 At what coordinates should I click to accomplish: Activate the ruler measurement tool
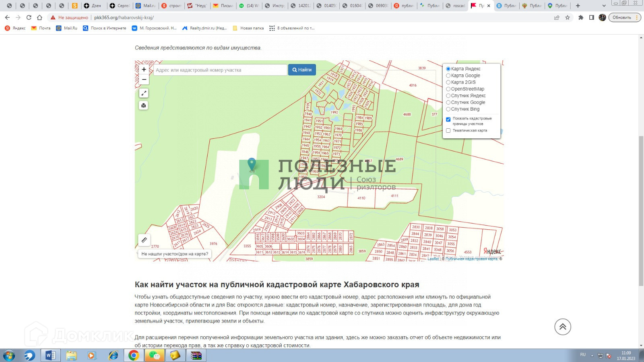pos(144,240)
